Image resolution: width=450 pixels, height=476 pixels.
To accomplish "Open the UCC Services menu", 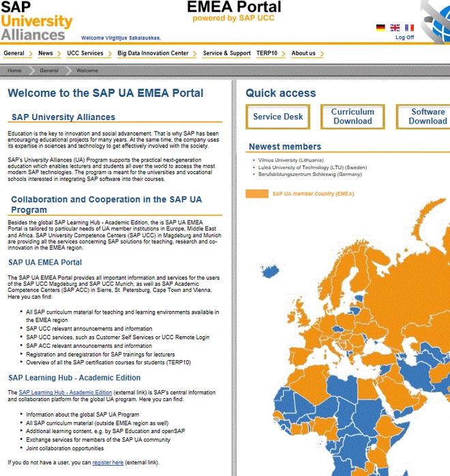I will (x=85, y=53).
